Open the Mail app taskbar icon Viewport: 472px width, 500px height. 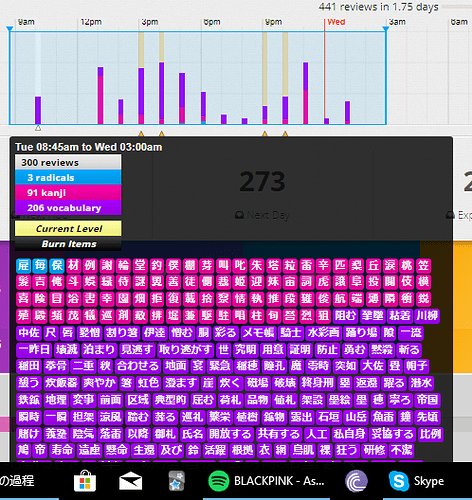click(131, 481)
